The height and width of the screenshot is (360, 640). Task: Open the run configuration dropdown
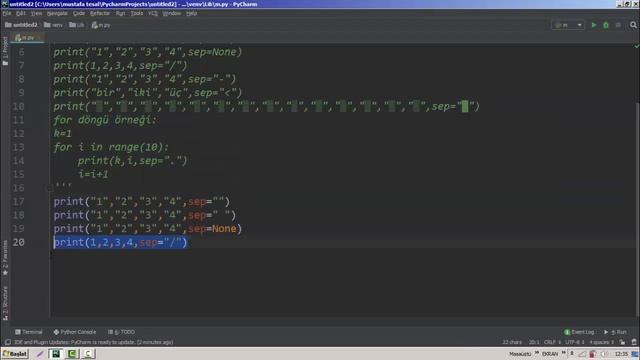tap(568, 25)
